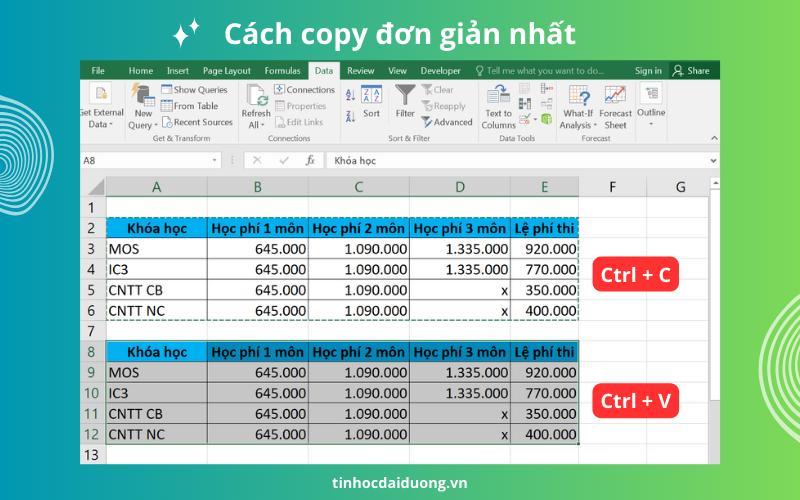This screenshot has width=800, height=500.
Task: Click Show Queries
Action: [x=194, y=89]
